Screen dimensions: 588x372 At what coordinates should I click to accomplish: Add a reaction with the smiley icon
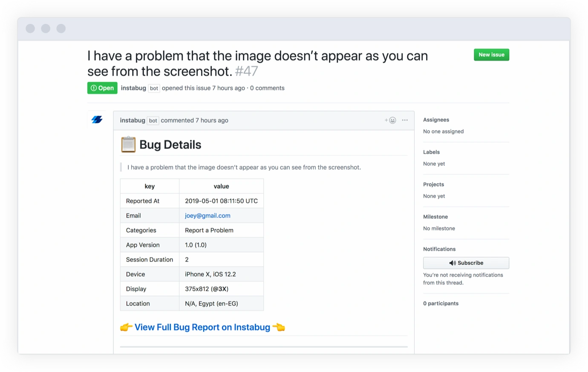point(391,120)
